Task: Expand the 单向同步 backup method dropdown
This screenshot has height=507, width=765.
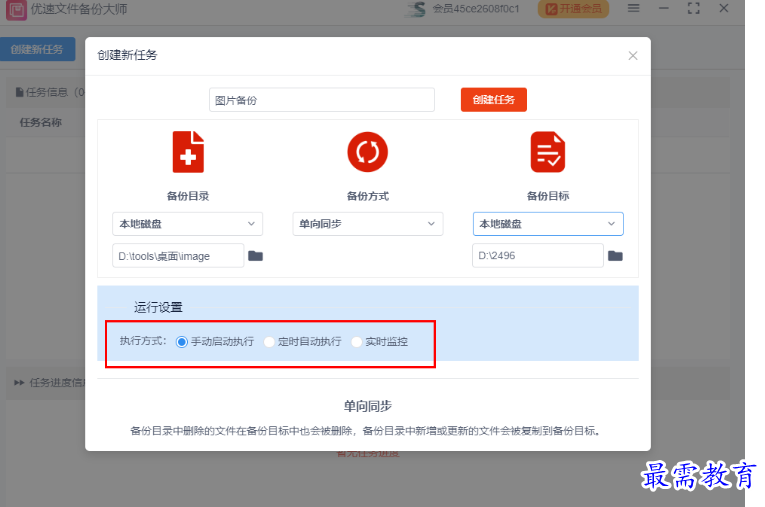Action: 367,224
